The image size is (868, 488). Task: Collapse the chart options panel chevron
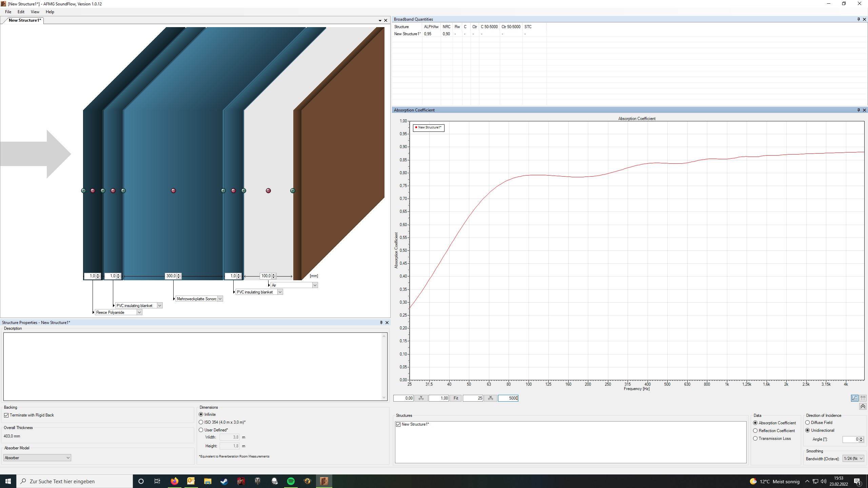point(863,406)
